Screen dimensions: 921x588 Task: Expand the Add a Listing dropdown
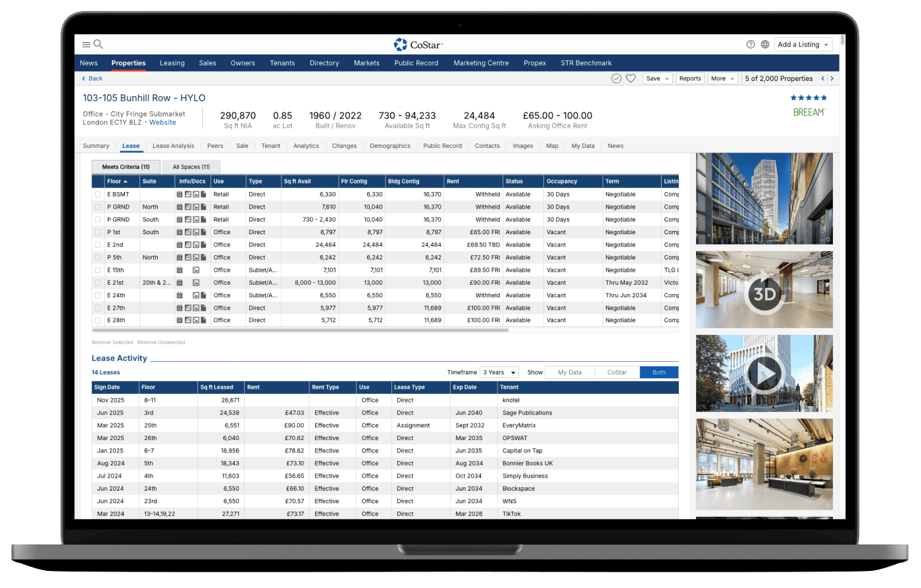pyautogui.click(x=803, y=45)
